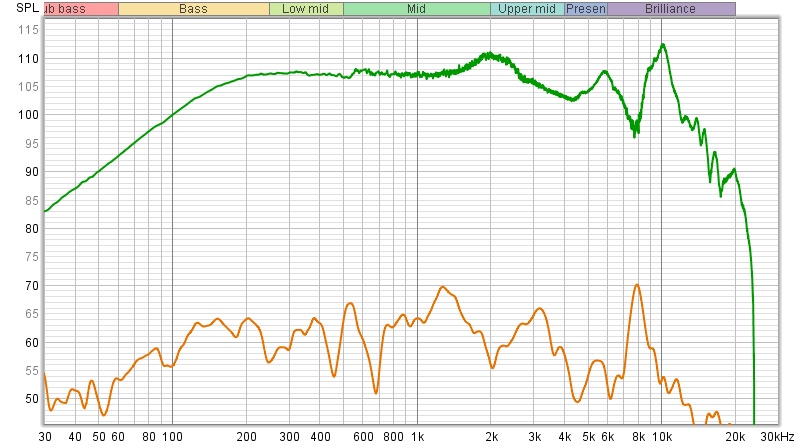Click the 80 value on SPL axis
The height and width of the screenshot is (448, 800).
32,229
